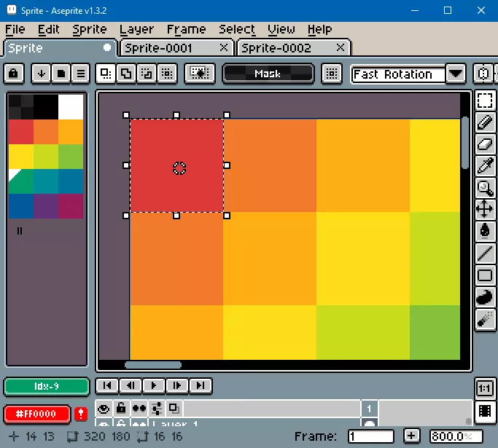
Task: Select the Move tool
Action: pos(485,209)
